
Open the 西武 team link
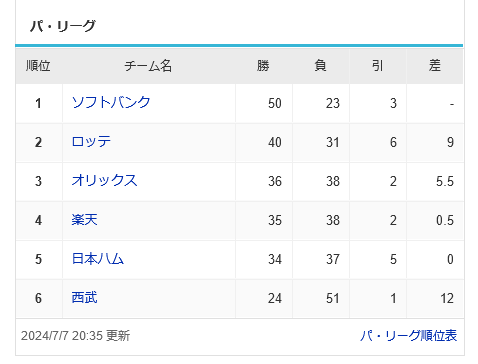[84, 298]
